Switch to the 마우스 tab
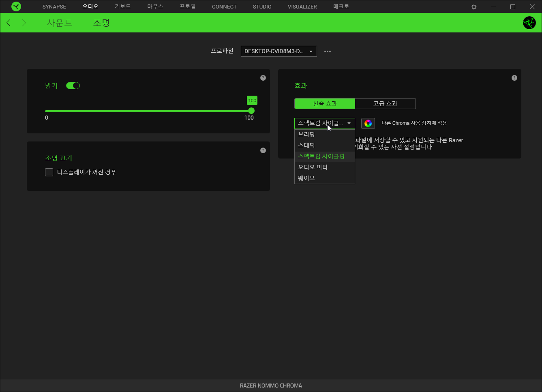This screenshot has width=542, height=392. pos(155,7)
